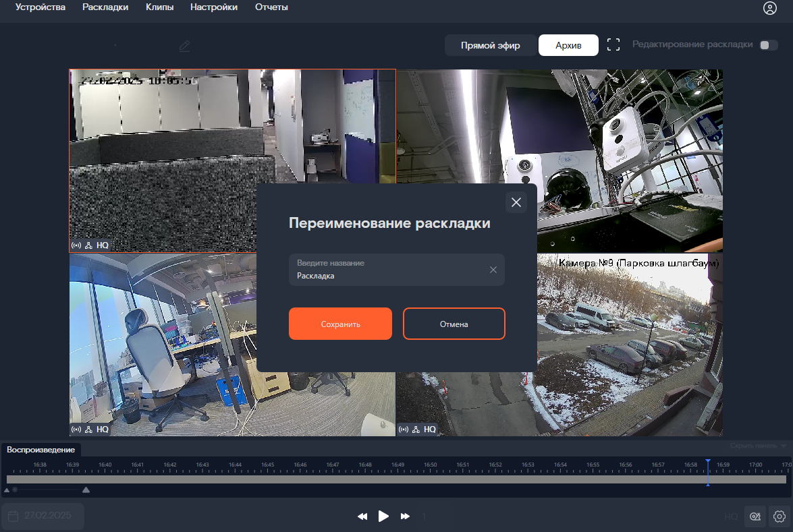Toggle Редактирование раскладки switch

(768, 45)
